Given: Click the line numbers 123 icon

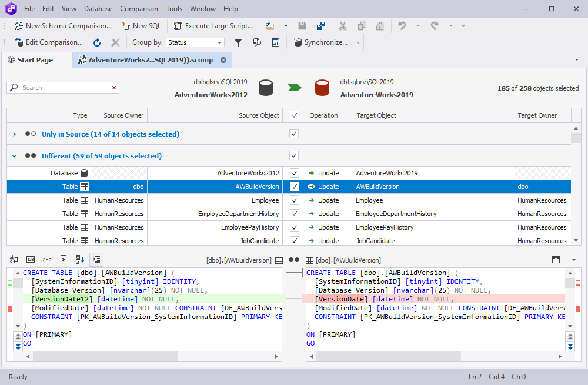Looking at the screenshot, I should 31,260.
